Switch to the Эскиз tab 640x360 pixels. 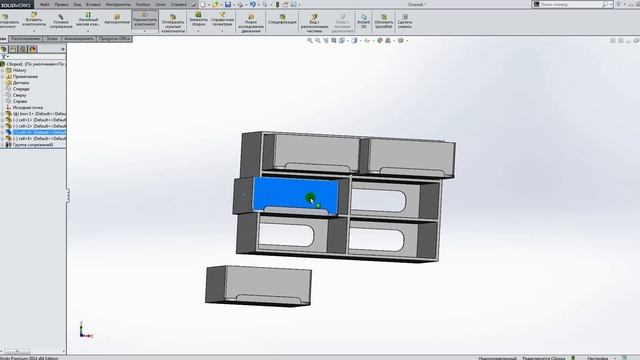(52, 39)
